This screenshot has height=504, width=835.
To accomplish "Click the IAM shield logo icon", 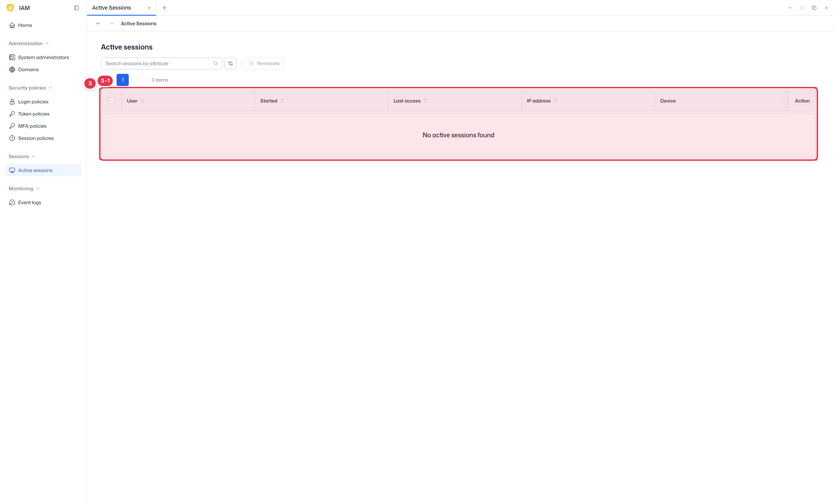I will click(10, 8).
